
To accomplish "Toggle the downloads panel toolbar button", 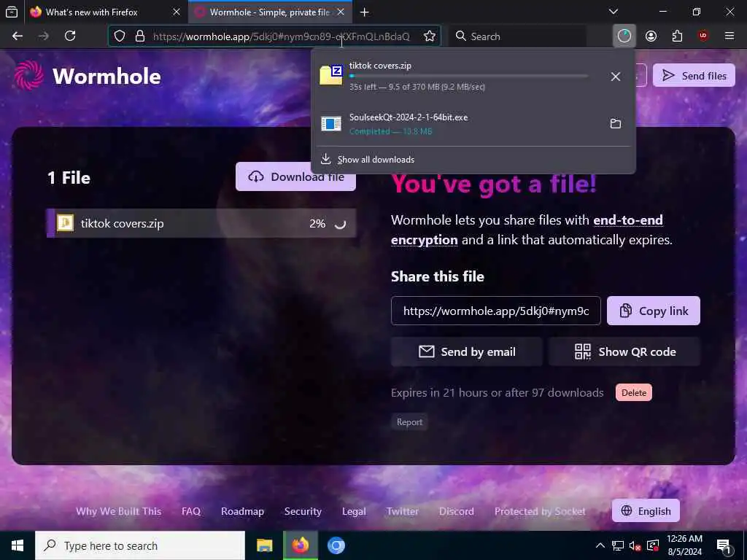I will tap(624, 36).
